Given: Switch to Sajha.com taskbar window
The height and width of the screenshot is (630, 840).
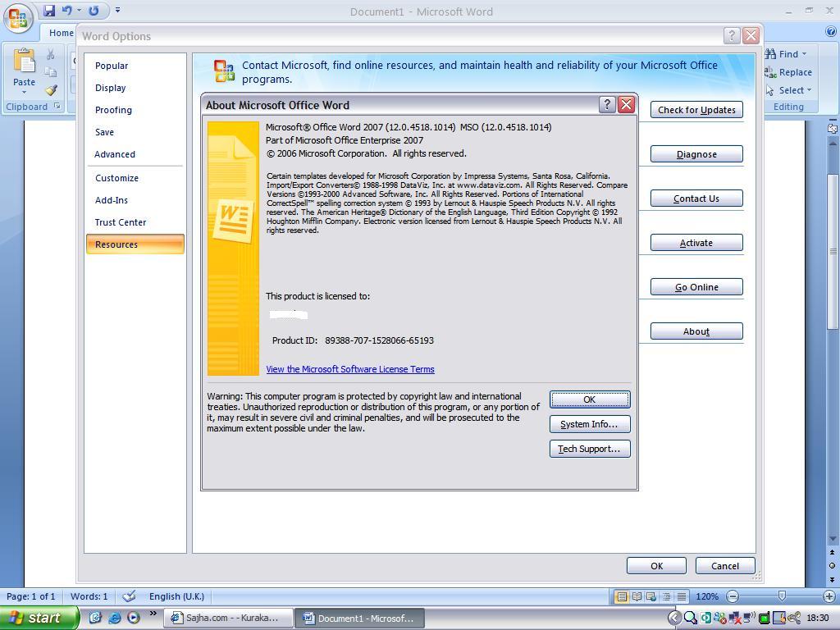Looking at the screenshot, I should pos(229,619).
